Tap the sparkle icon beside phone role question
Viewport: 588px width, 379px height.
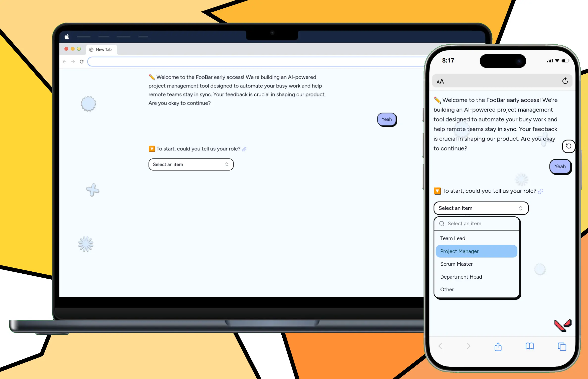pyautogui.click(x=541, y=191)
